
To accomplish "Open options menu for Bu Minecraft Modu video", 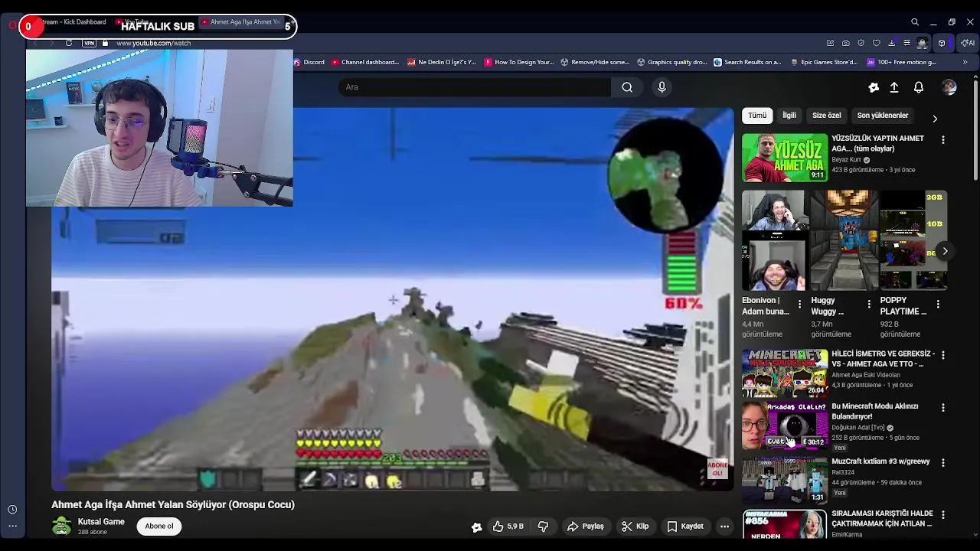I will coord(943,408).
